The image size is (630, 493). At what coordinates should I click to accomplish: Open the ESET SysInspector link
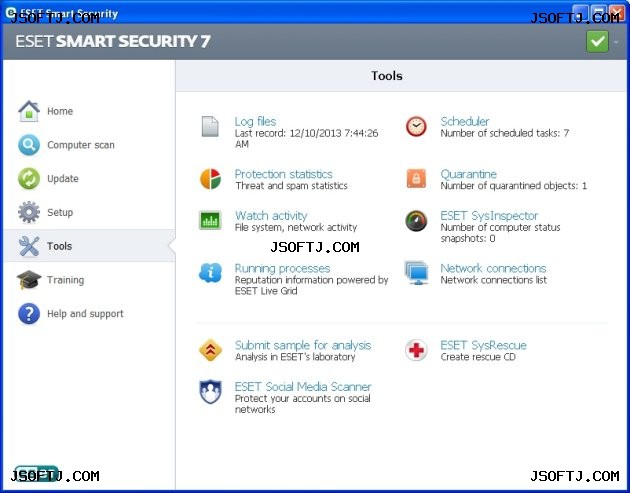489,216
